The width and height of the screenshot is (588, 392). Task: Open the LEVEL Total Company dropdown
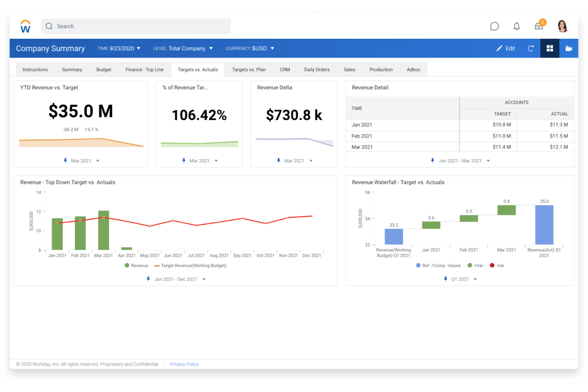(x=183, y=48)
